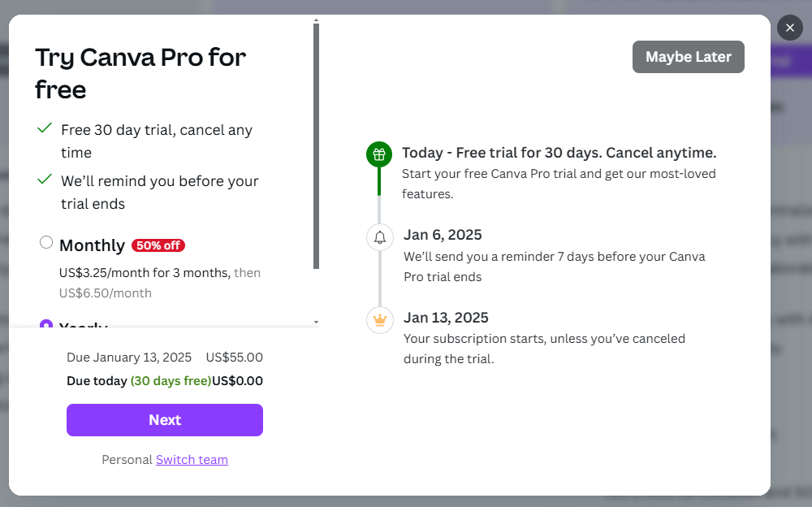This screenshot has width=812, height=507.
Task: Open the Switch team link
Action: 192,460
